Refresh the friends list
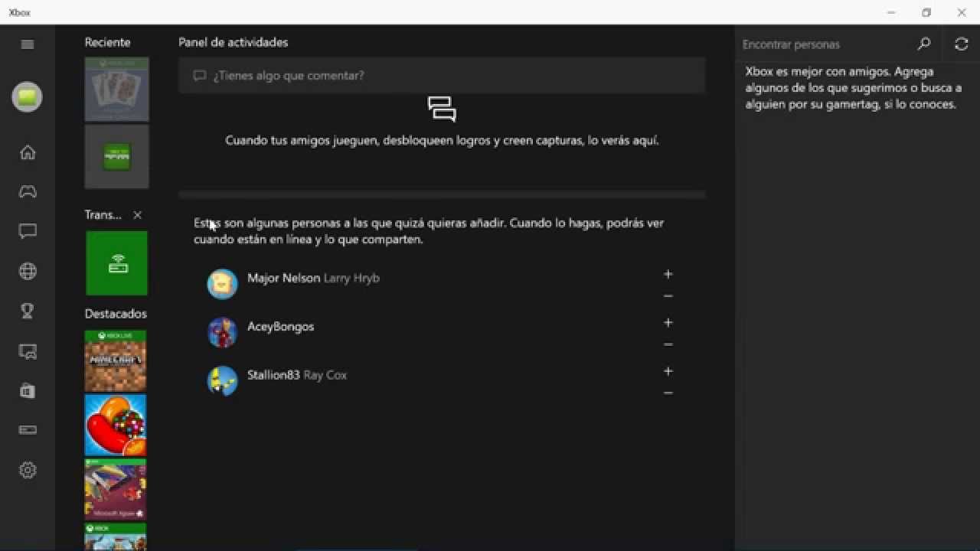The width and height of the screenshot is (980, 551). [x=962, y=44]
